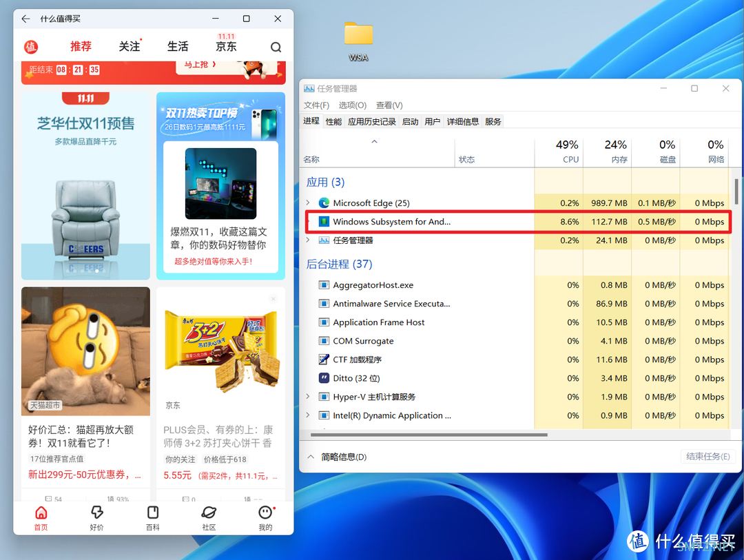
Task: Switch to the 服务 tab
Action: [493, 122]
